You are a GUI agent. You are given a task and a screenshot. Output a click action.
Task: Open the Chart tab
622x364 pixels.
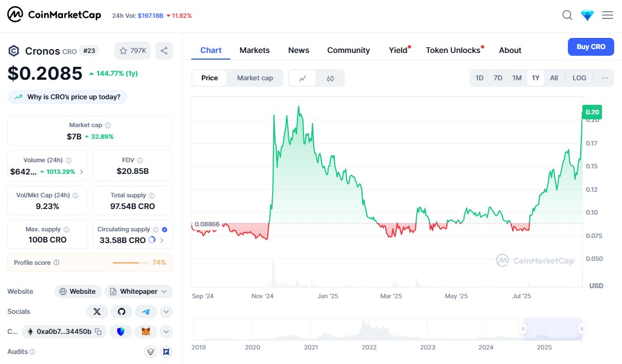[211, 50]
